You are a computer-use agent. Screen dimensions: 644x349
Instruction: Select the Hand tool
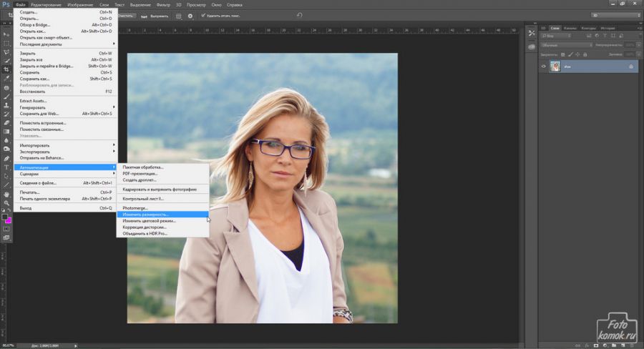(6, 194)
